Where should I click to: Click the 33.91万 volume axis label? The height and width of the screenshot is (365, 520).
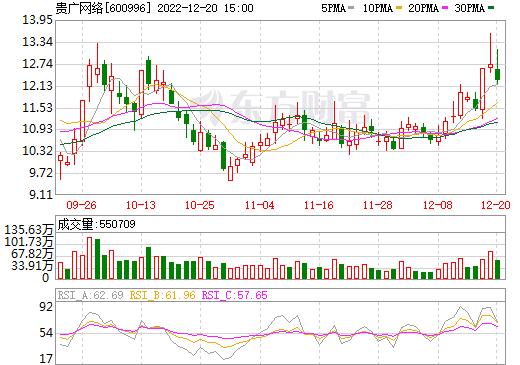32,266
